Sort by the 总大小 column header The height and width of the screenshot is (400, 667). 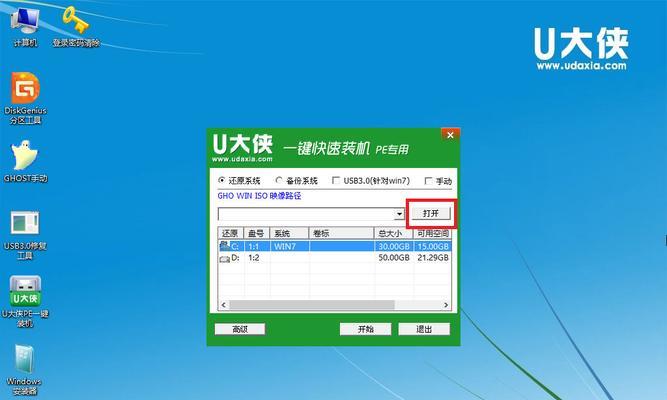pos(393,233)
